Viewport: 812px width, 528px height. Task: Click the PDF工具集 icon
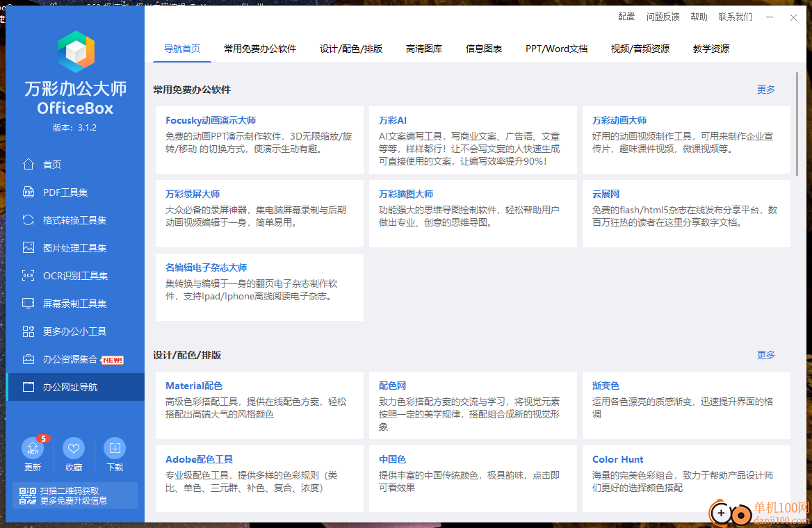coord(28,192)
